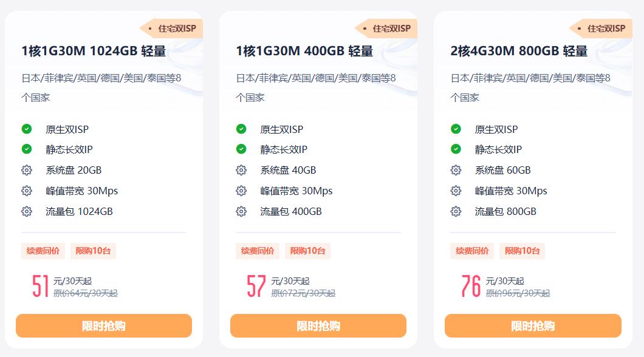The height and width of the screenshot is (357, 644).
Task: Click green check beside 静态长效IP in second card
Action: point(241,149)
